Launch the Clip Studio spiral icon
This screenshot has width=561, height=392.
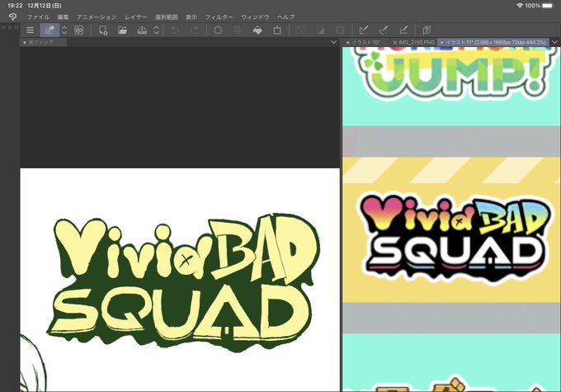coord(79,30)
